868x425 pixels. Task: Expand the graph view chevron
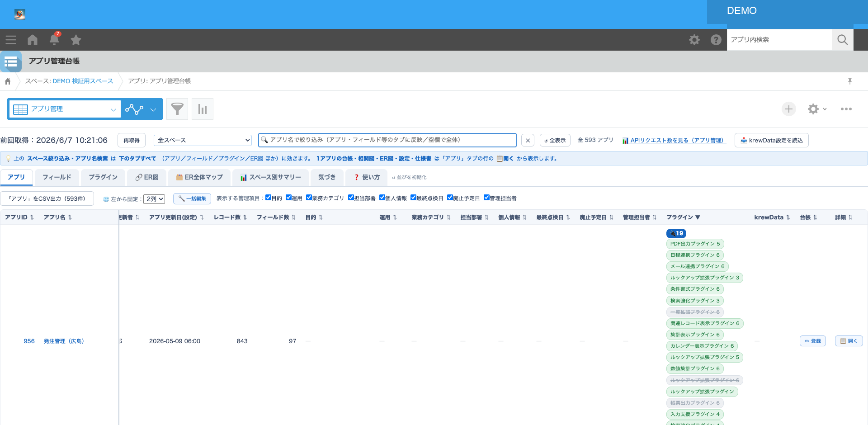click(x=153, y=109)
